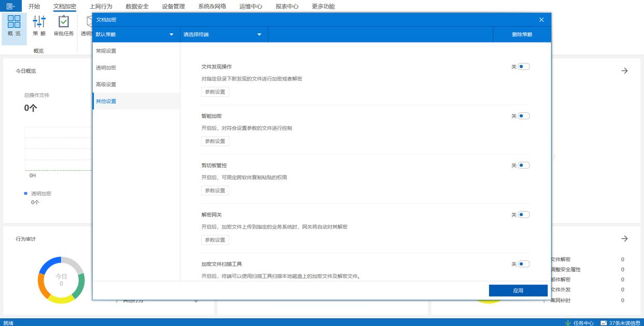Click the 应用 apply button
The height and width of the screenshot is (326, 644).
[x=518, y=291]
